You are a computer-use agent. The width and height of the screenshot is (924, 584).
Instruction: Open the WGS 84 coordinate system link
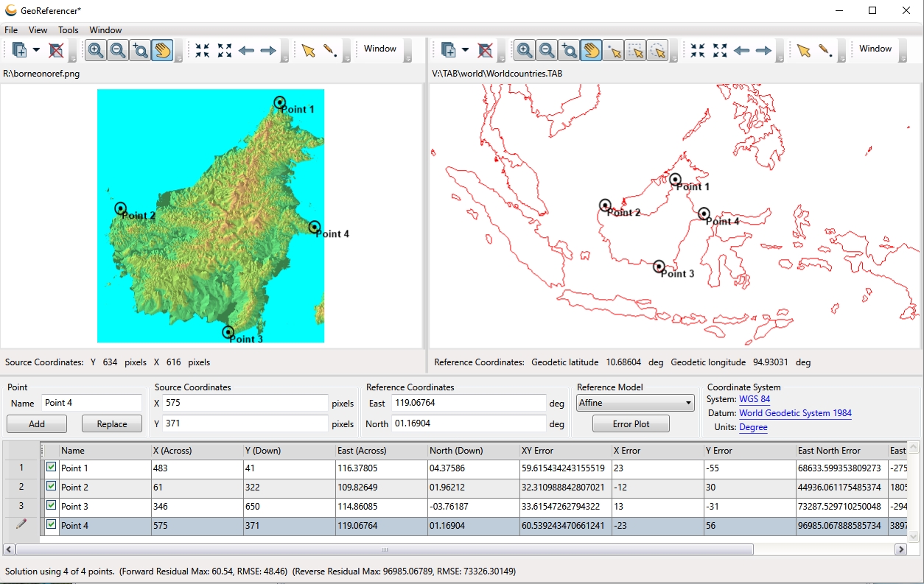pos(754,399)
